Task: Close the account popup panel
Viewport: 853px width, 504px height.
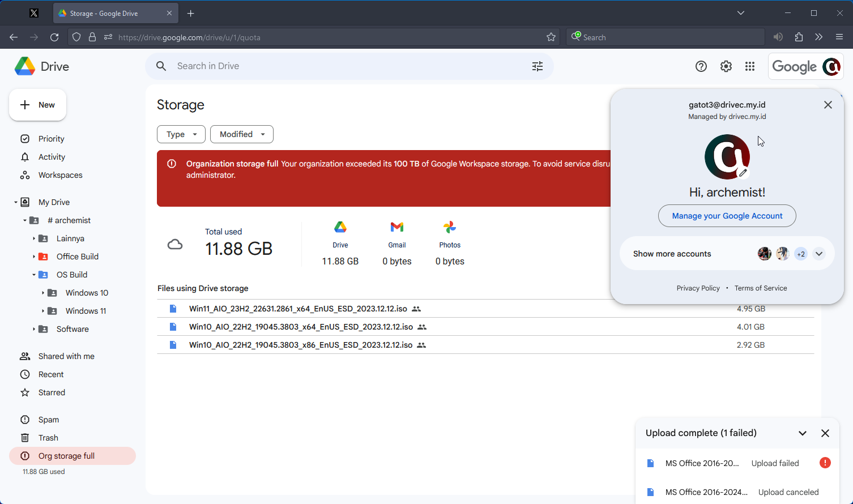Action: point(828,105)
